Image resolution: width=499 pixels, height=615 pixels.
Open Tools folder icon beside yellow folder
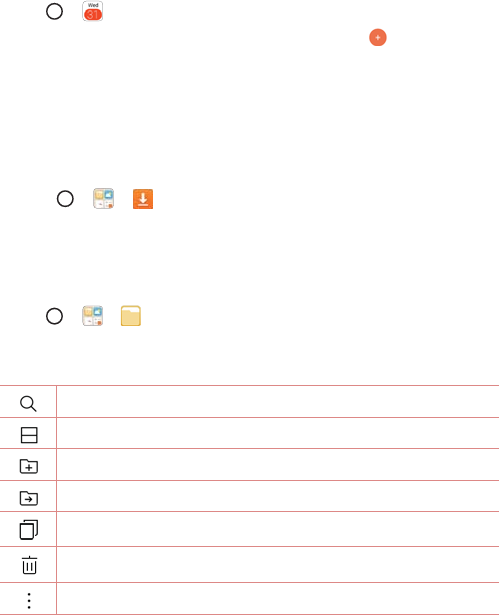pyautogui.click(x=93, y=316)
